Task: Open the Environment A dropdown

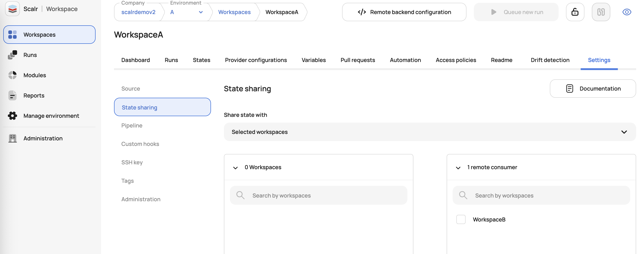Action: [x=186, y=12]
